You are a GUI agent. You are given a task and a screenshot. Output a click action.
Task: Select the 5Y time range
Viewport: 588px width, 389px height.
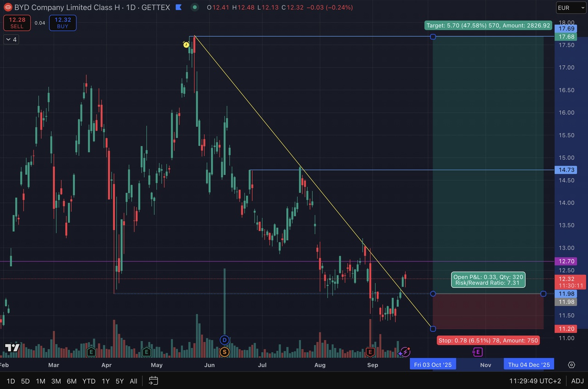pos(119,381)
